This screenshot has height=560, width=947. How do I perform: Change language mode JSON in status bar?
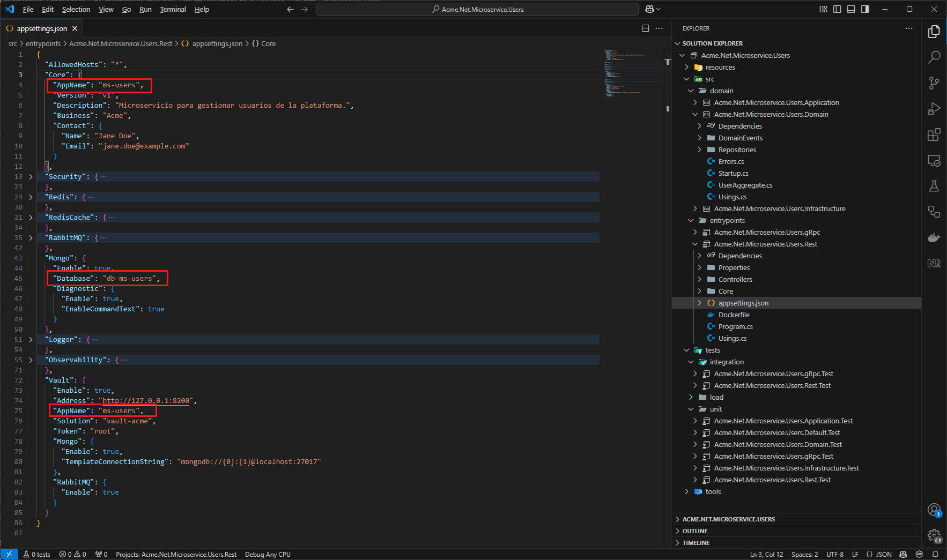883,554
